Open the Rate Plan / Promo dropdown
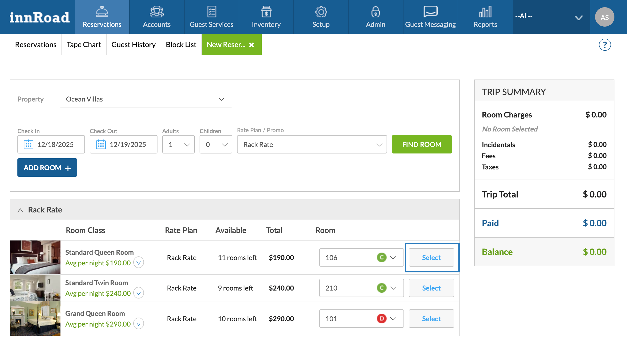This screenshot has height=364, width=627. click(x=312, y=145)
